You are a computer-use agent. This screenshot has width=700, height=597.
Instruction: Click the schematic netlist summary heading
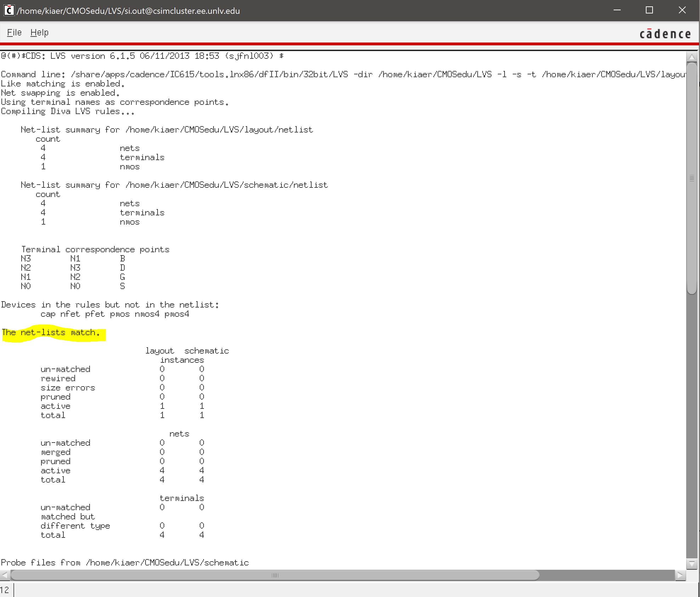tap(174, 185)
